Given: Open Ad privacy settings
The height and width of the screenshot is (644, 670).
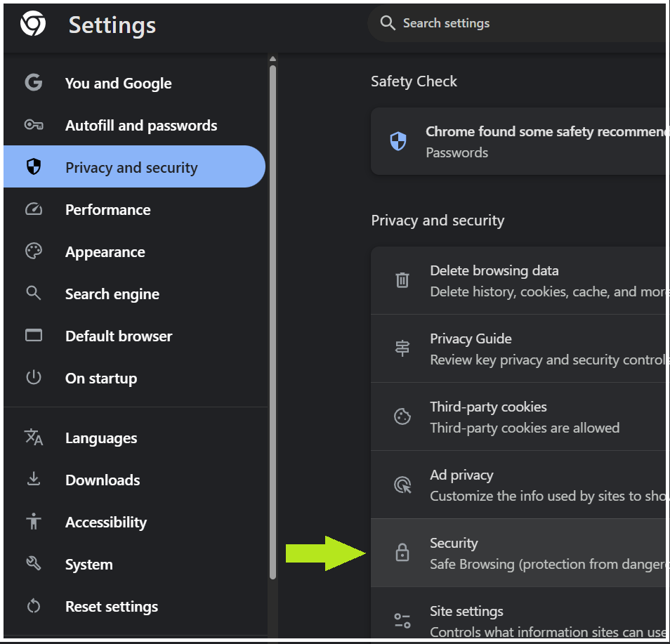Looking at the screenshot, I should pyautogui.click(x=518, y=485).
